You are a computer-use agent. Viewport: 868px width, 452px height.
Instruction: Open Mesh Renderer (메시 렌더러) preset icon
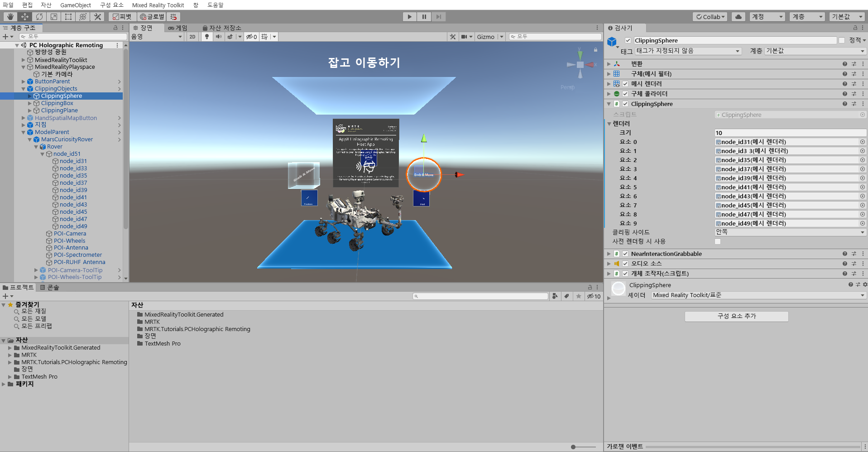(x=854, y=84)
